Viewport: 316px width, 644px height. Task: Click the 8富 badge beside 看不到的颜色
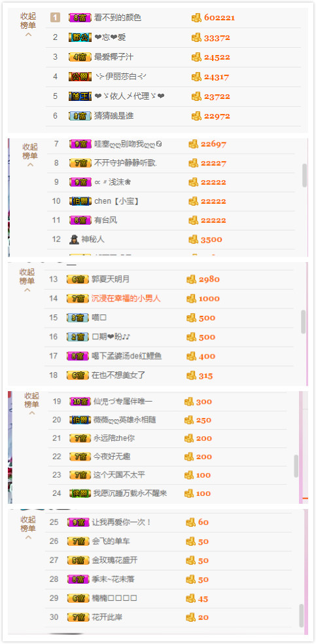coord(80,18)
